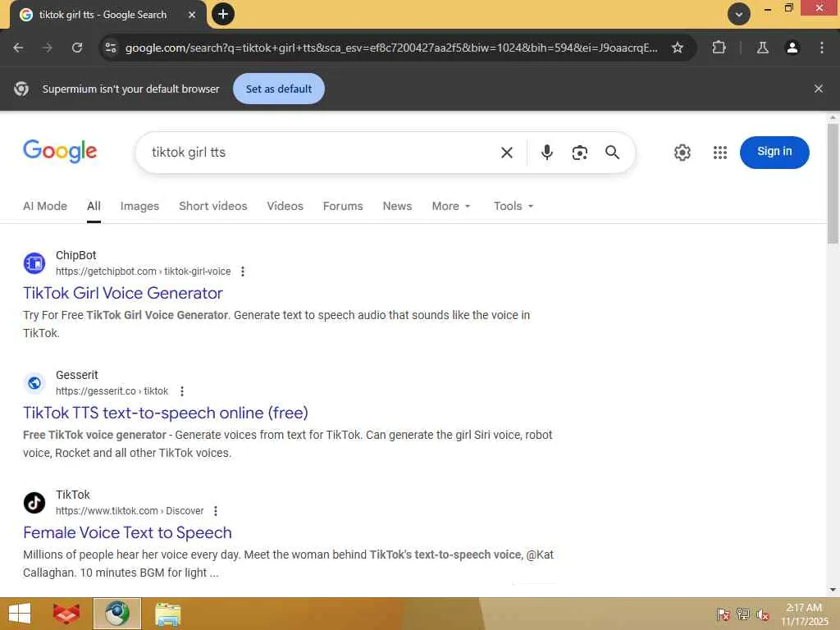Image resolution: width=840 pixels, height=630 pixels.
Task: Click the network tray icon
Action: (x=742, y=614)
